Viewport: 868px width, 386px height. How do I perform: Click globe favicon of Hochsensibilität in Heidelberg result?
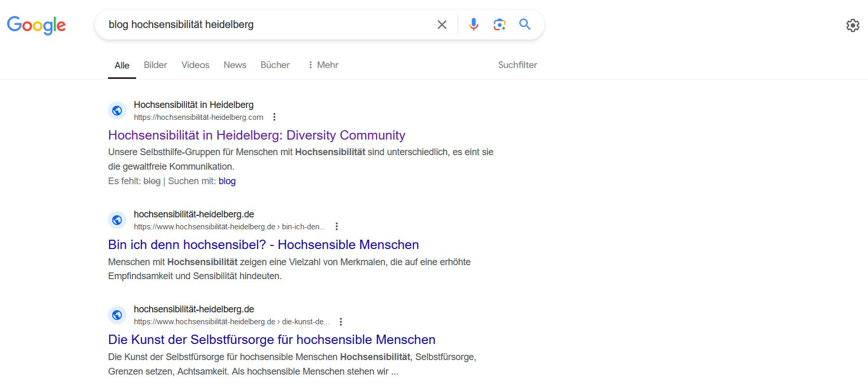117,111
